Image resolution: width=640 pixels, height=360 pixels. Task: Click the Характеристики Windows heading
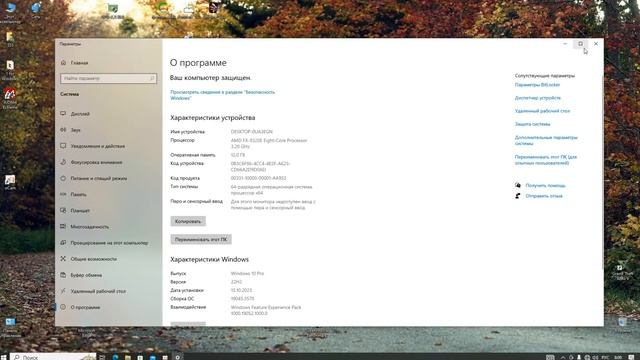(209, 259)
